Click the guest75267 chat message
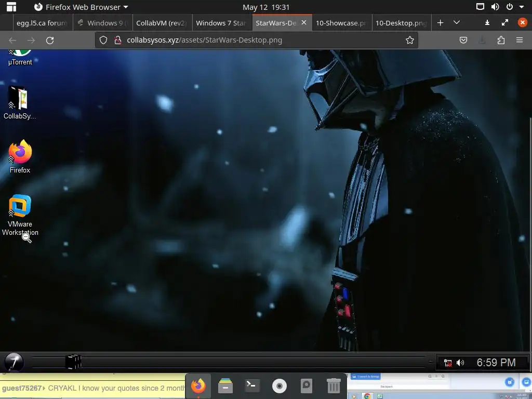 [x=92, y=388]
